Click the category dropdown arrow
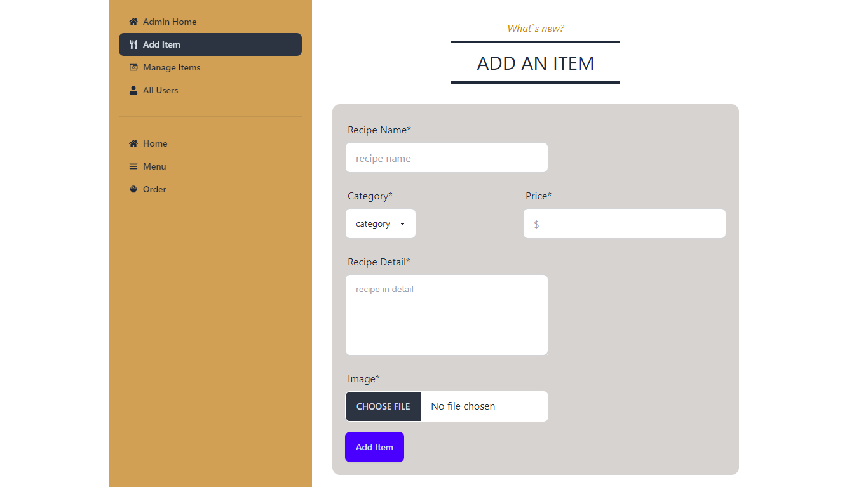 tap(402, 224)
